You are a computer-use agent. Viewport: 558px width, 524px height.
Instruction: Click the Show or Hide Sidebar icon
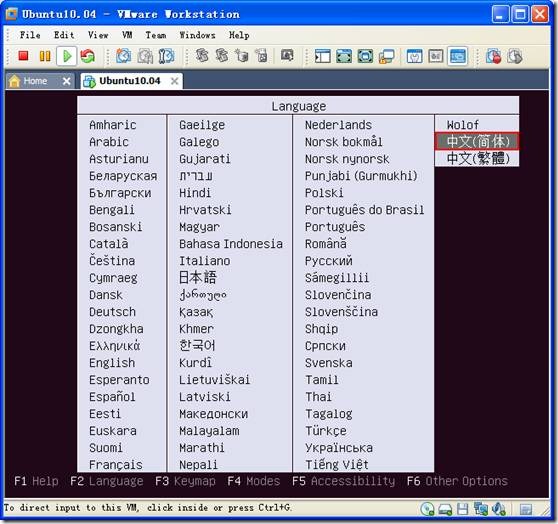[322, 56]
